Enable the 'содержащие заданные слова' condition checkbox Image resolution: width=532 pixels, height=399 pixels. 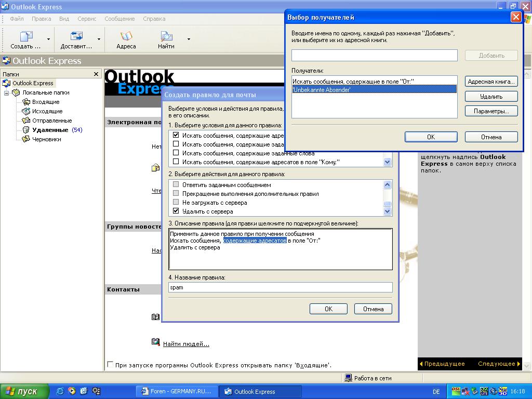point(176,153)
